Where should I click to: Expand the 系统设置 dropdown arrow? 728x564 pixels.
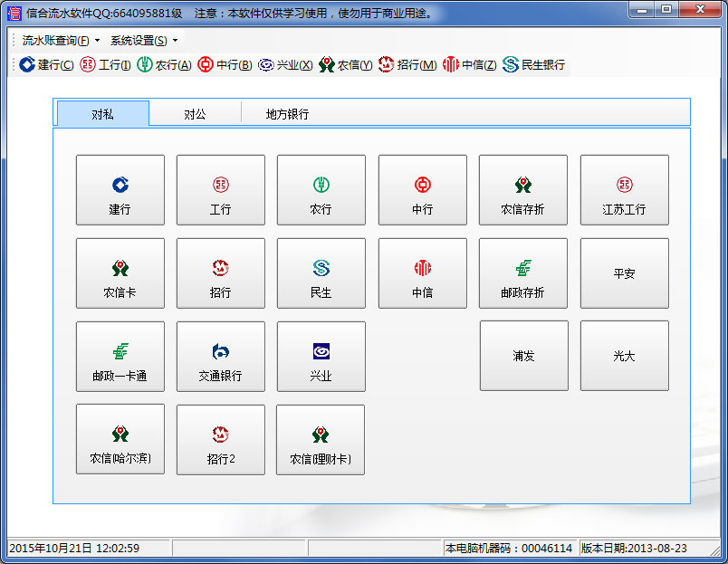(x=175, y=41)
